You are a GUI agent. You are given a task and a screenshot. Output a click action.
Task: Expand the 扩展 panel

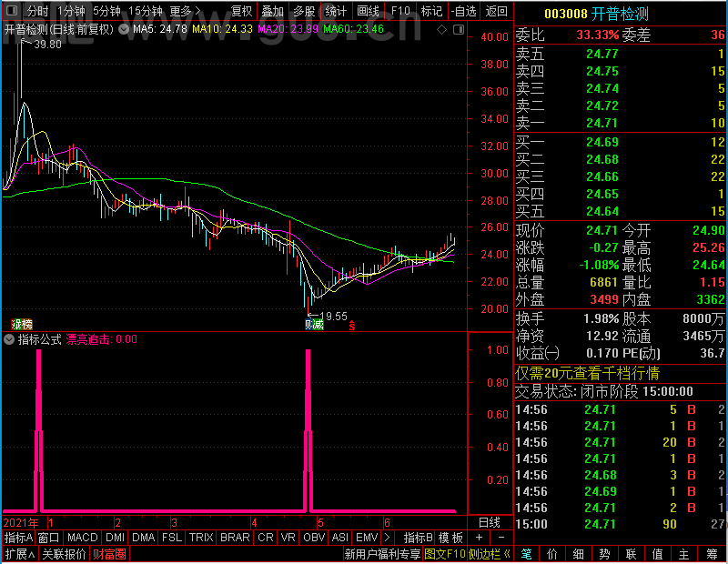[x=20, y=554]
